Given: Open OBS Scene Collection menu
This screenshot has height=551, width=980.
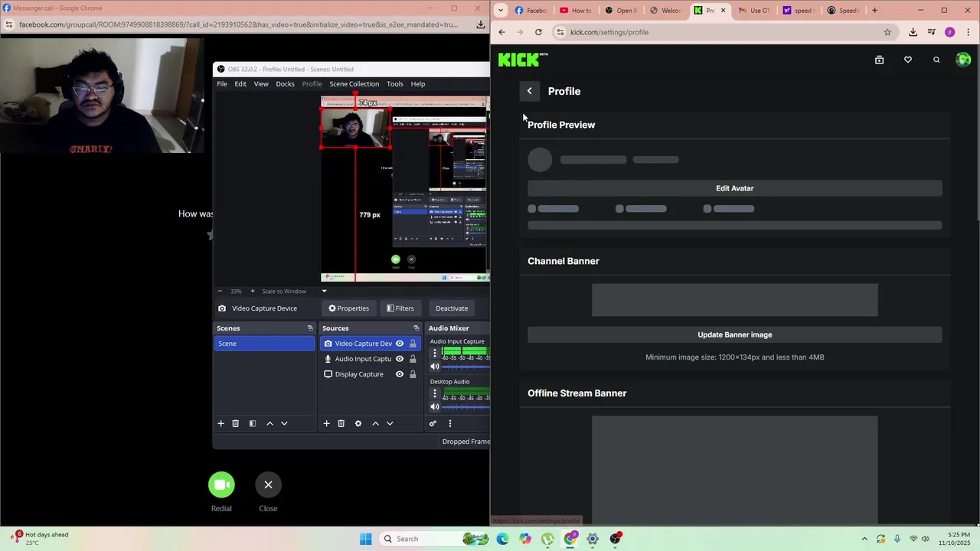Looking at the screenshot, I should [354, 84].
